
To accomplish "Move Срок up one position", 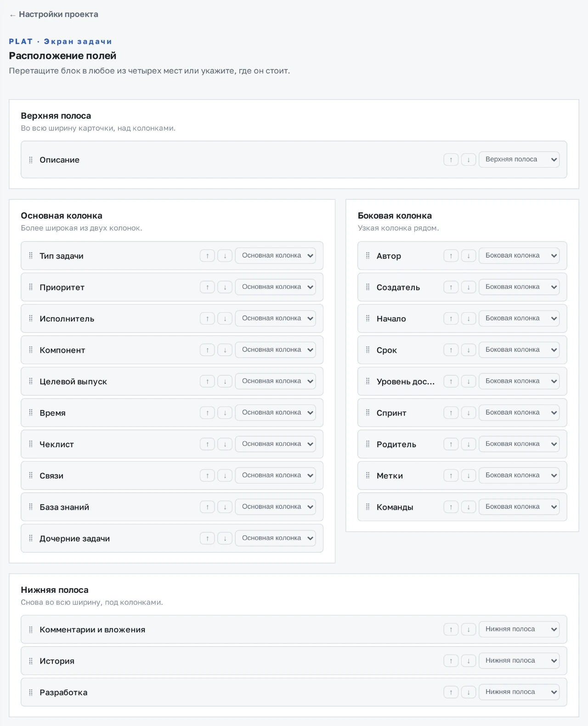I will pos(451,350).
